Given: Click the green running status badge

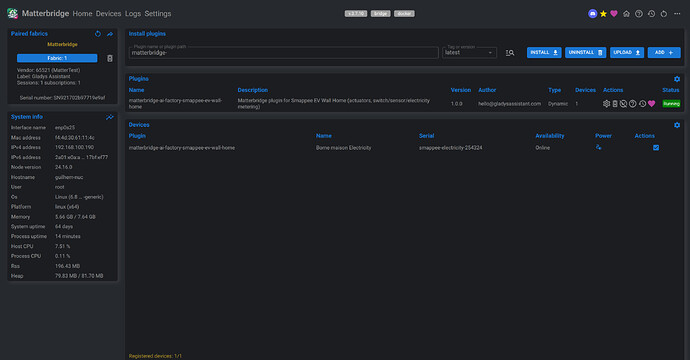Looking at the screenshot, I should point(672,104).
